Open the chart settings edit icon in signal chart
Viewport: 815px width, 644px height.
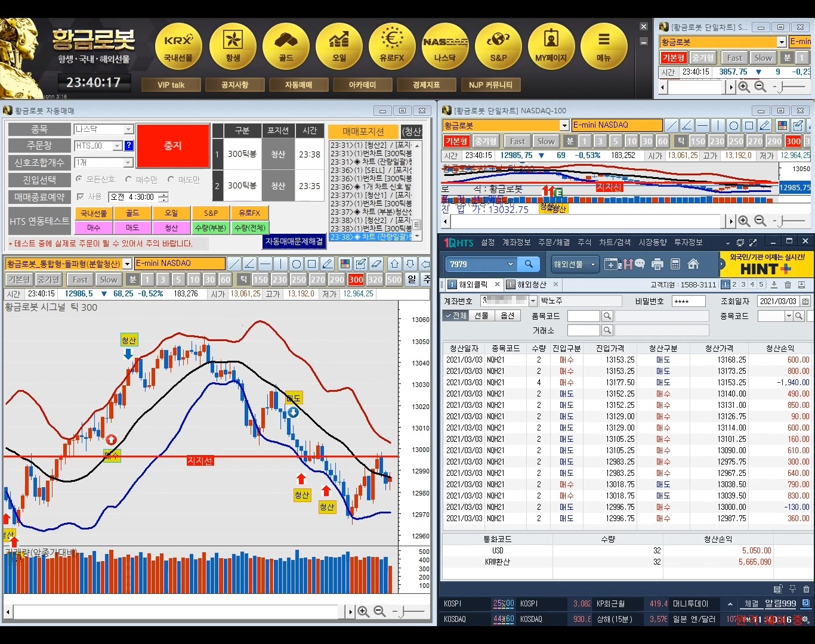(x=360, y=264)
